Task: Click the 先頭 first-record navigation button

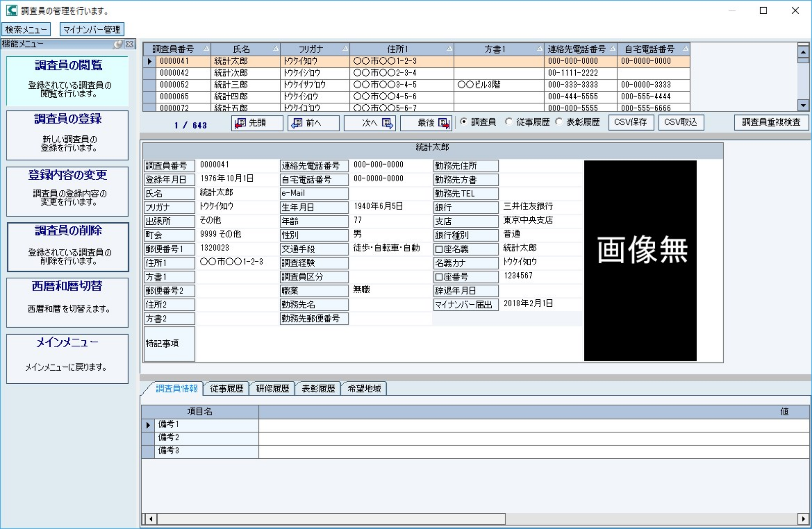Action: (x=257, y=123)
